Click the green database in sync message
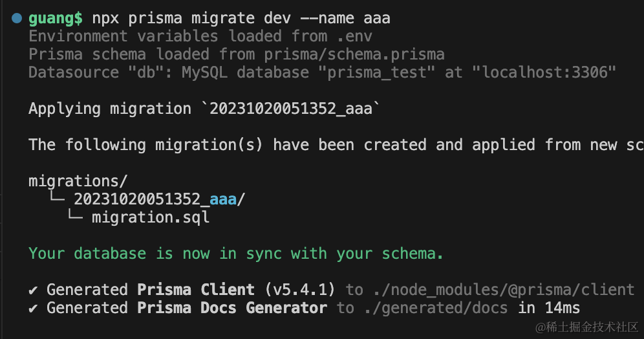 point(236,254)
